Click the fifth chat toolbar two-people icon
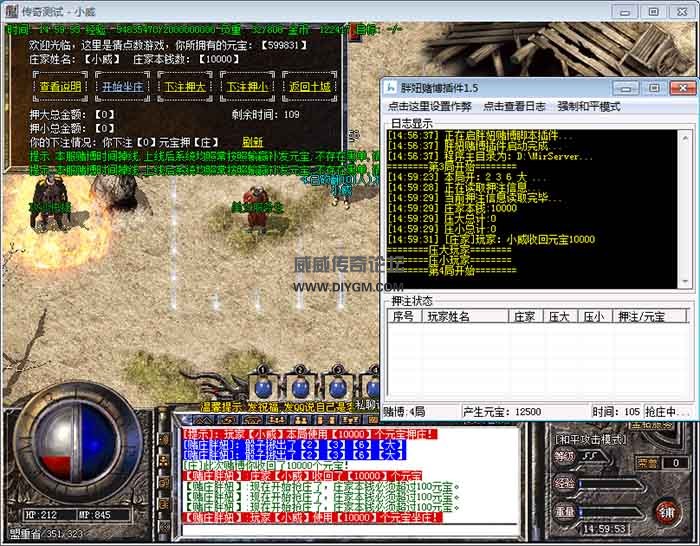 coord(301,420)
